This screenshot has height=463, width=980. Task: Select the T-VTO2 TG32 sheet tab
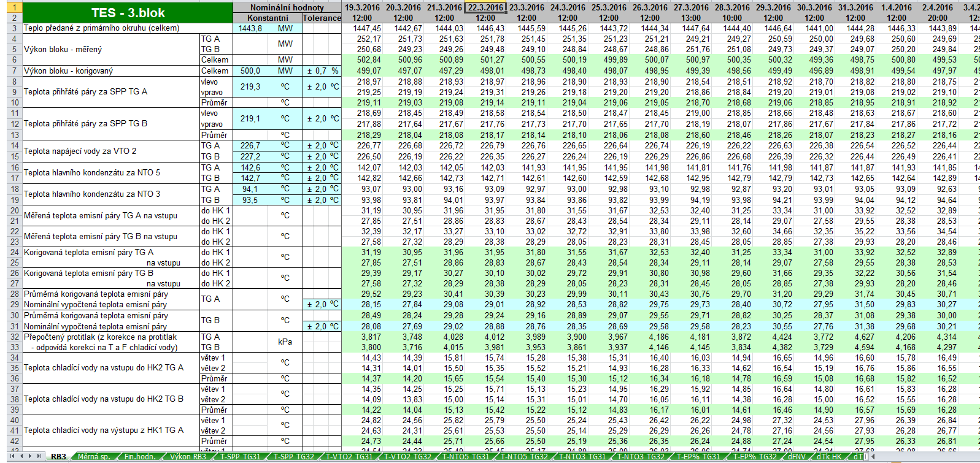point(407,456)
